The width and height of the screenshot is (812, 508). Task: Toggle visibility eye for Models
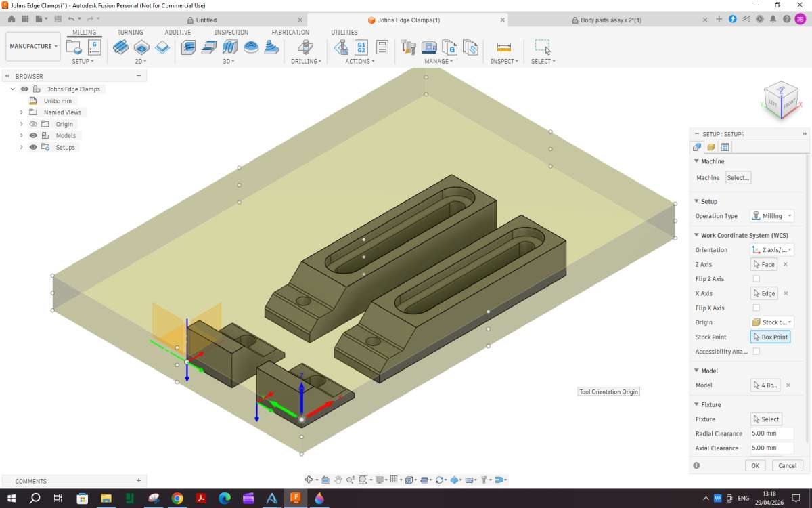(x=33, y=135)
